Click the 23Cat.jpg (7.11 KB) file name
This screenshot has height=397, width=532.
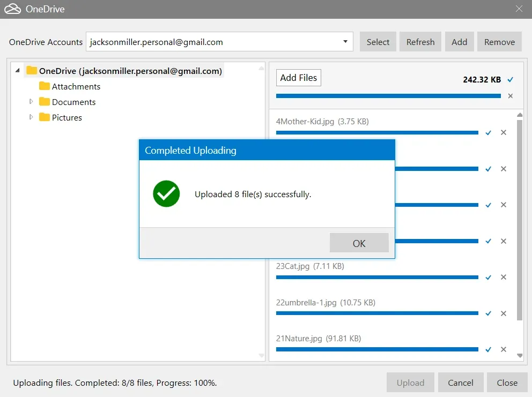(x=310, y=266)
